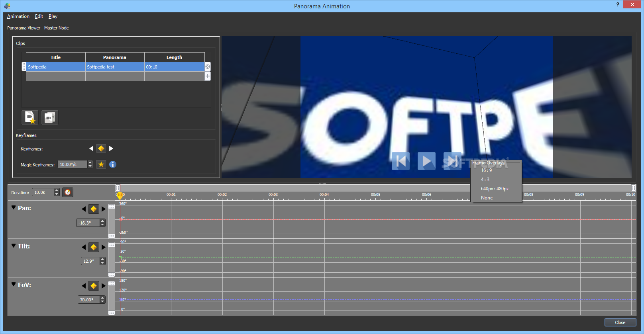Select the 00:10 length cell
The height and width of the screenshot is (334, 644).
[x=175, y=67]
